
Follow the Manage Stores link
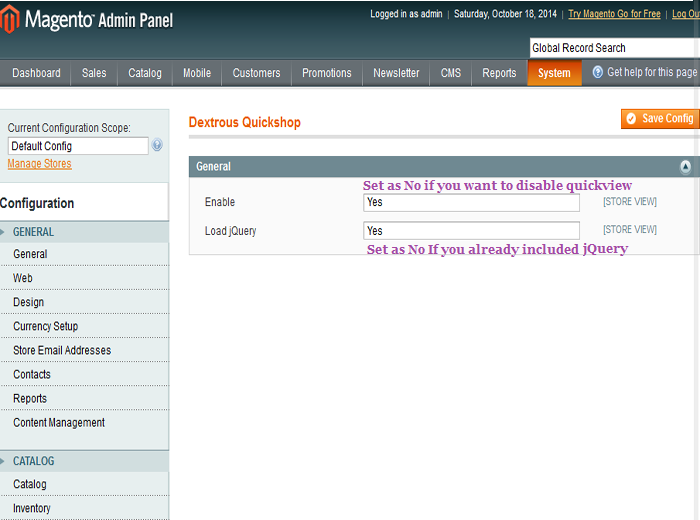coord(39,164)
